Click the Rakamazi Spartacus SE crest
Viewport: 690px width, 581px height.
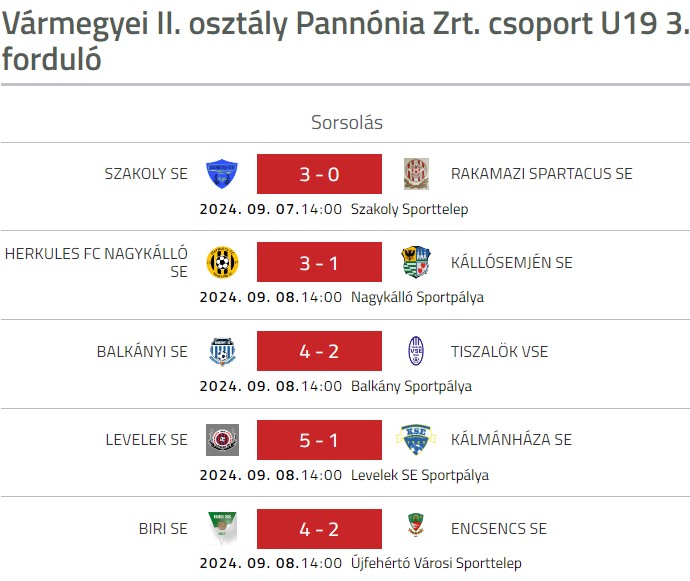(416, 174)
